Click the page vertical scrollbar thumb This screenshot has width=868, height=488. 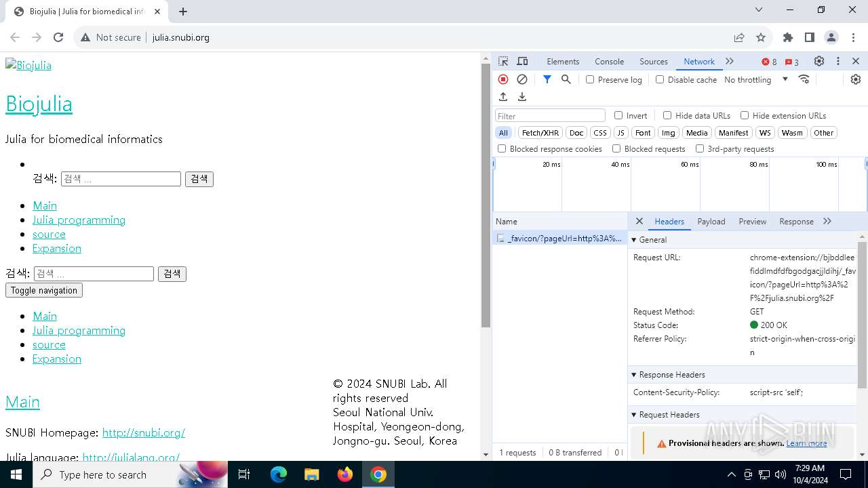486,196
